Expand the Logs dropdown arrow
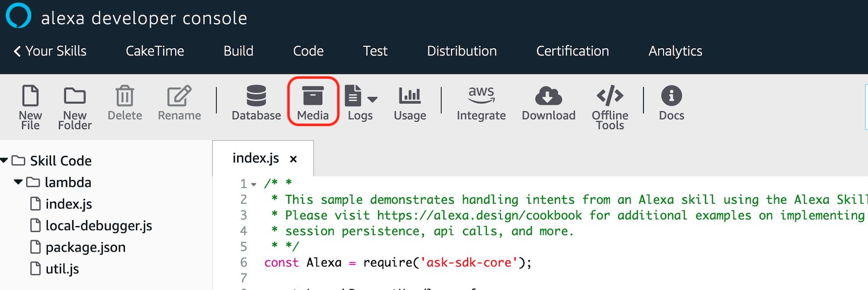The height and width of the screenshot is (290, 868). (x=373, y=99)
